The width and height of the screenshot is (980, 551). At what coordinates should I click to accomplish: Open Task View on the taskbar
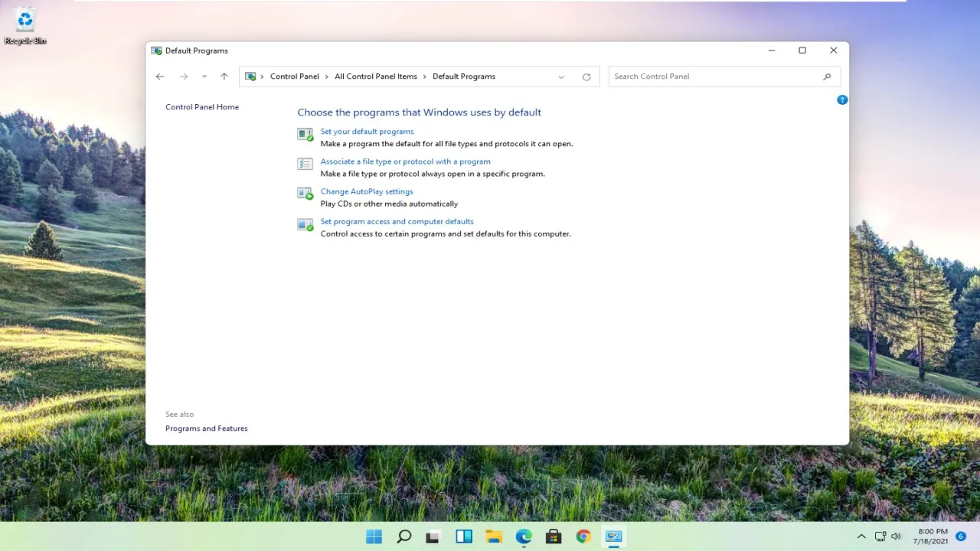pos(433,536)
